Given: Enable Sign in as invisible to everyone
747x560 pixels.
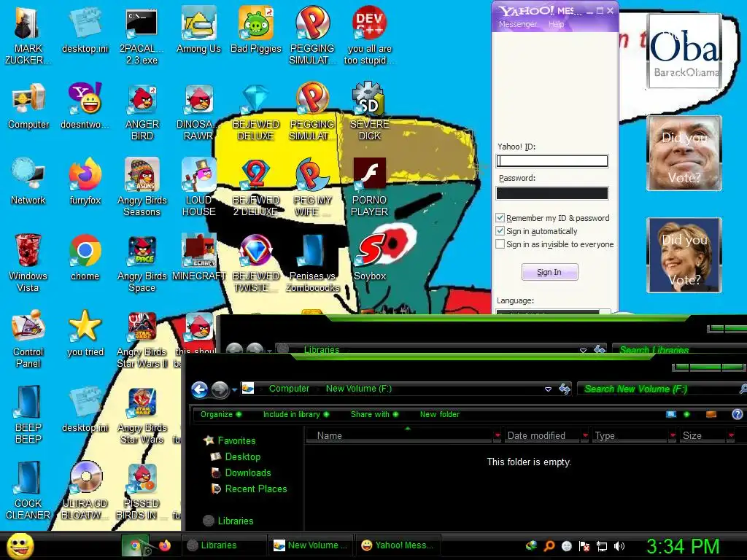Looking at the screenshot, I should point(500,244).
